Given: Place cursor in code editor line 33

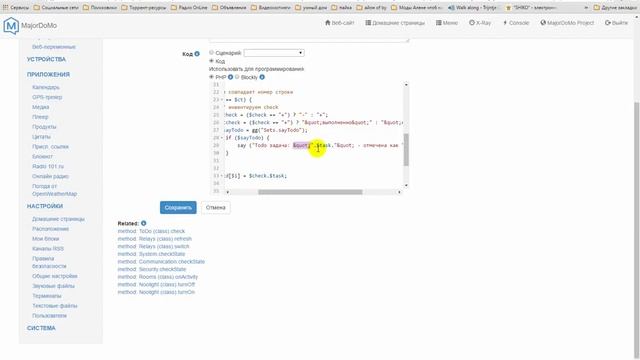Looking at the screenshot, I should point(313,176).
